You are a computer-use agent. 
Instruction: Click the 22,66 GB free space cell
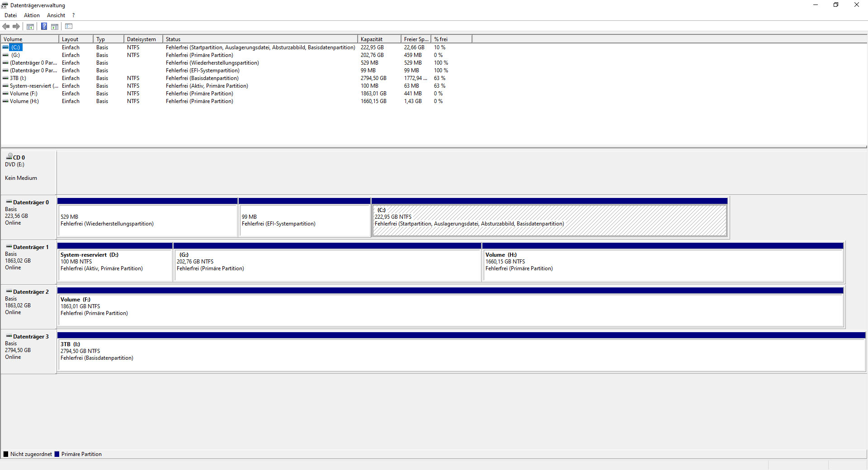tap(414, 47)
